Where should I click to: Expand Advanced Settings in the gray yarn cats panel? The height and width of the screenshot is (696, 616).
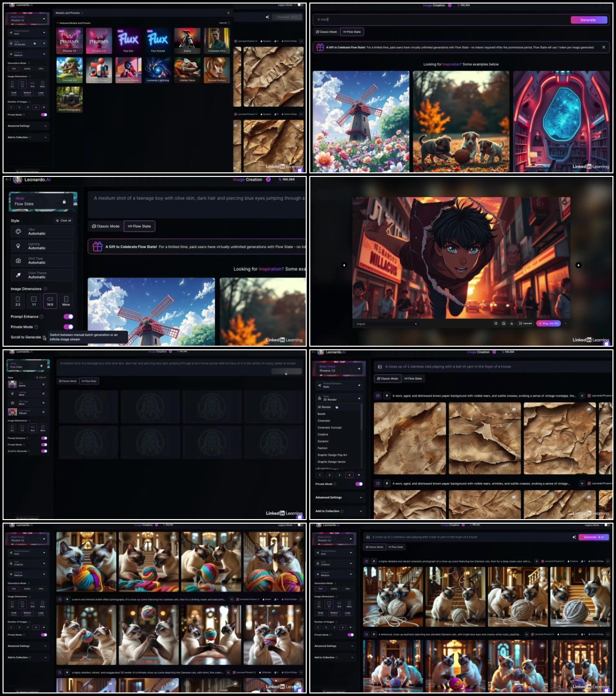tap(334, 646)
